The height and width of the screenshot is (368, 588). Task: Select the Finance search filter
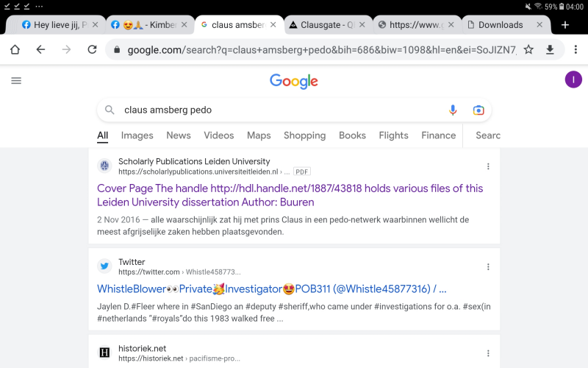(x=438, y=135)
